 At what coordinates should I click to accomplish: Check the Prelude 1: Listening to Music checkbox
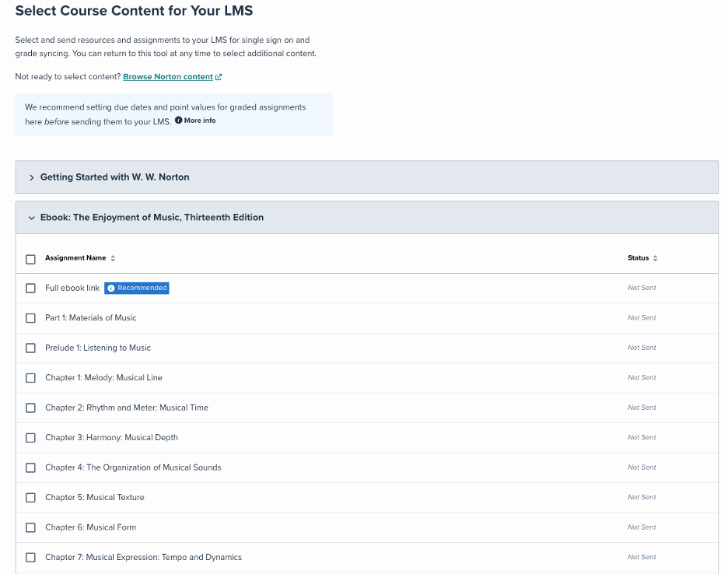point(30,348)
